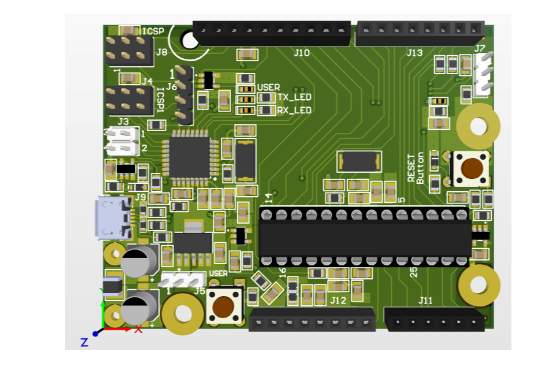Click the white J7 connector
The height and width of the screenshot is (390, 546).
click(x=483, y=74)
